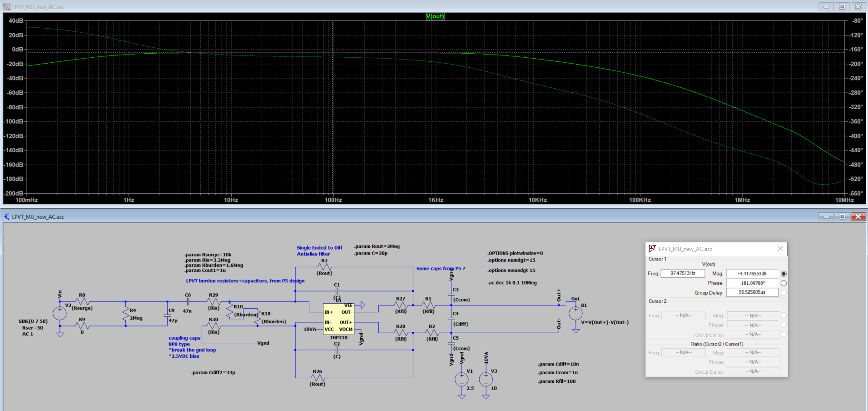
Task: Select capacitor C3 Ccom symbol
Action: (451, 294)
